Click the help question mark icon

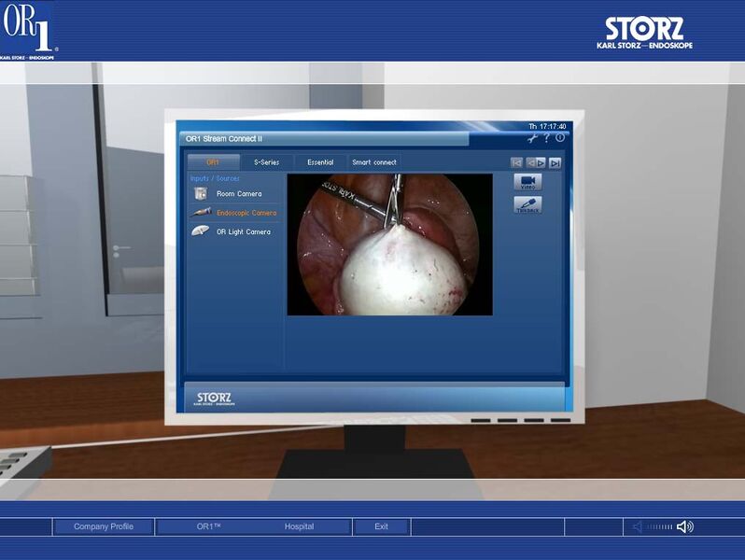[546, 138]
